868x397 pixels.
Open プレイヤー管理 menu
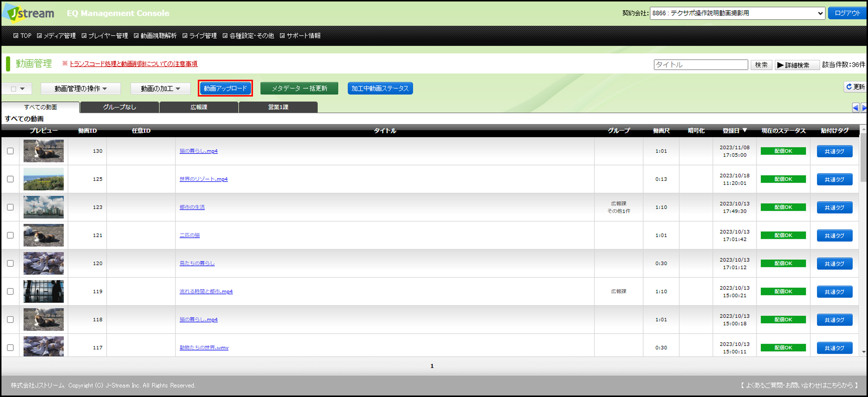click(105, 35)
